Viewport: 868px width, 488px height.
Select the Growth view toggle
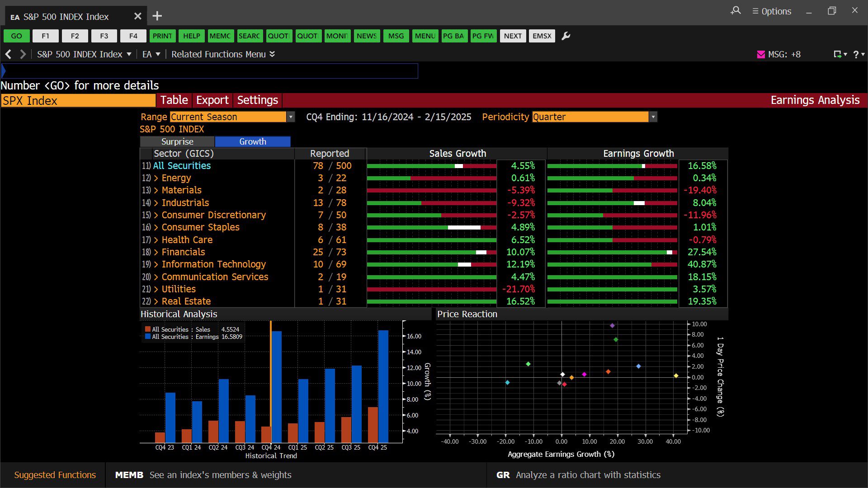pyautogui.click(x=252, y=141)
